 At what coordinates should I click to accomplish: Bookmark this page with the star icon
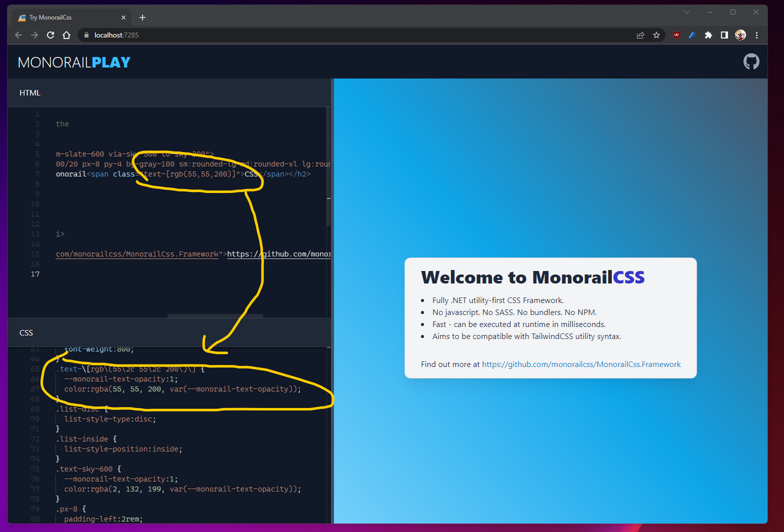pos(656,35)
